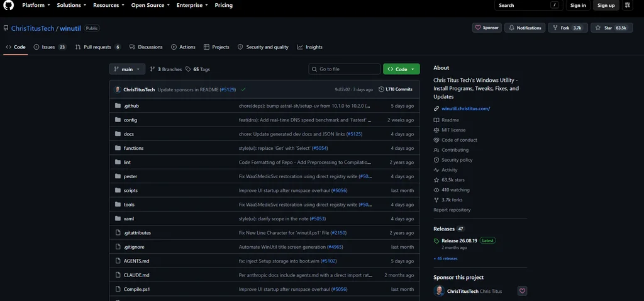Expand the Resources menu

(109, 5)
